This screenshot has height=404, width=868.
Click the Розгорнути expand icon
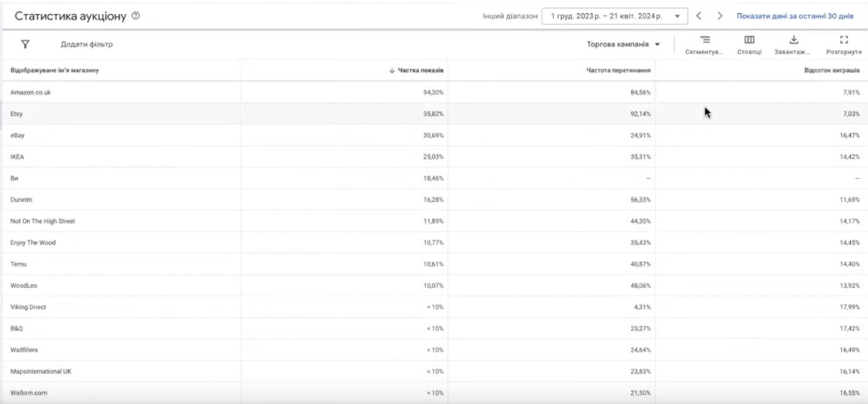[844, 45]
